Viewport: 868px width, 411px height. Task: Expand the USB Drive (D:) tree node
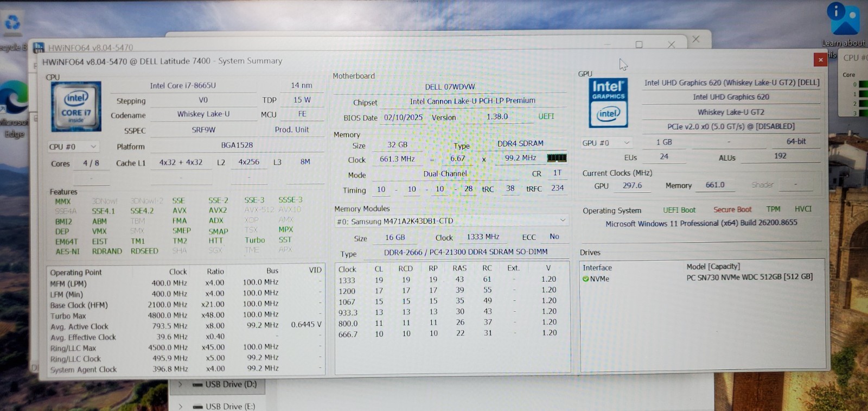coord(181,384)
